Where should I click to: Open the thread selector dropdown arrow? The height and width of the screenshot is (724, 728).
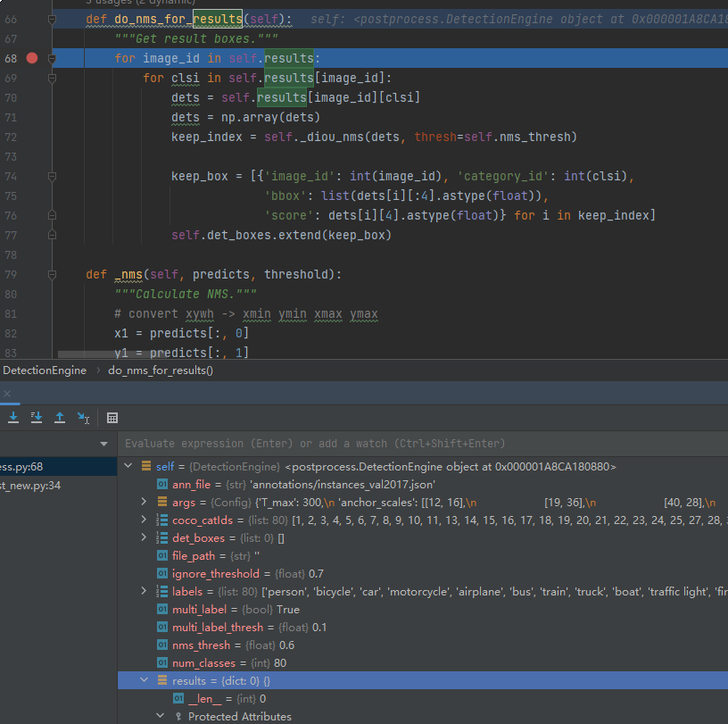[104, 444]
